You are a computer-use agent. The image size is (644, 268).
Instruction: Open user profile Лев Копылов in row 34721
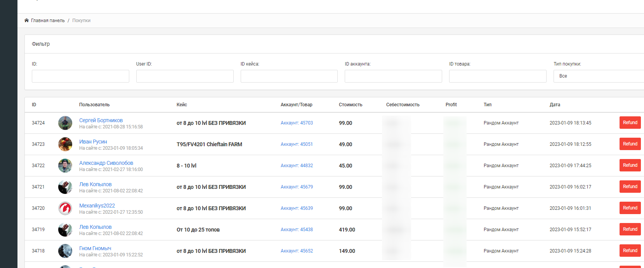(x=95, y=184)
